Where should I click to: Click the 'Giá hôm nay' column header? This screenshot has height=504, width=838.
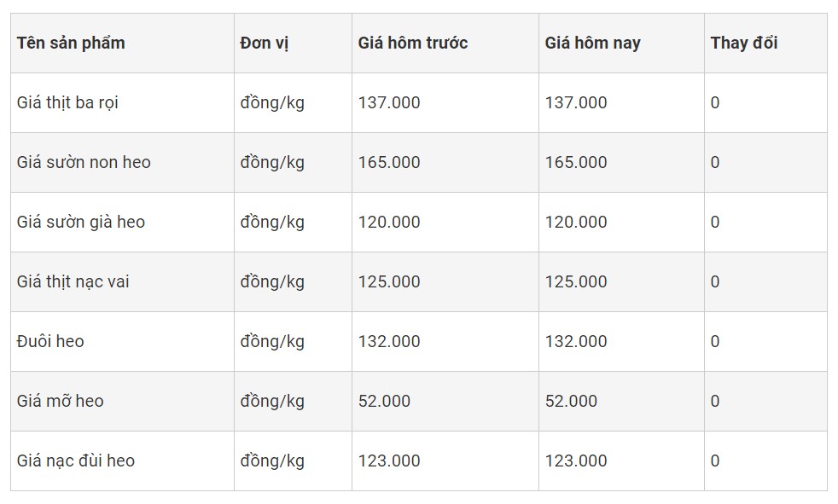593,43
